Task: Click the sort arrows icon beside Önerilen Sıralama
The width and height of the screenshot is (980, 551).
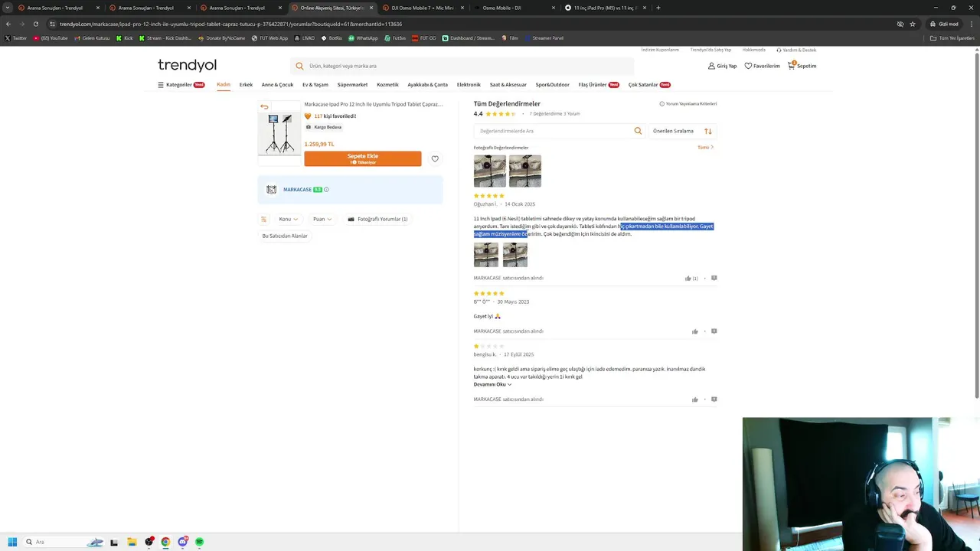Action: pos(707,131)
